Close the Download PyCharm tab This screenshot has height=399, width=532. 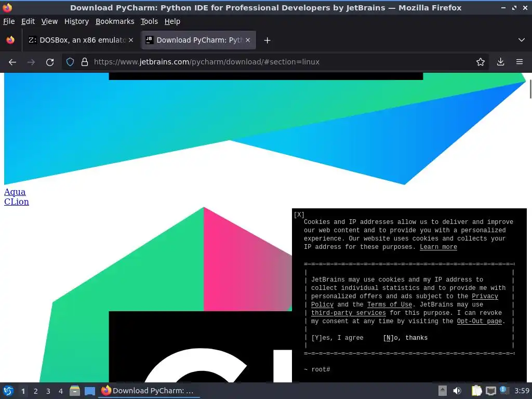coord(248,40)
